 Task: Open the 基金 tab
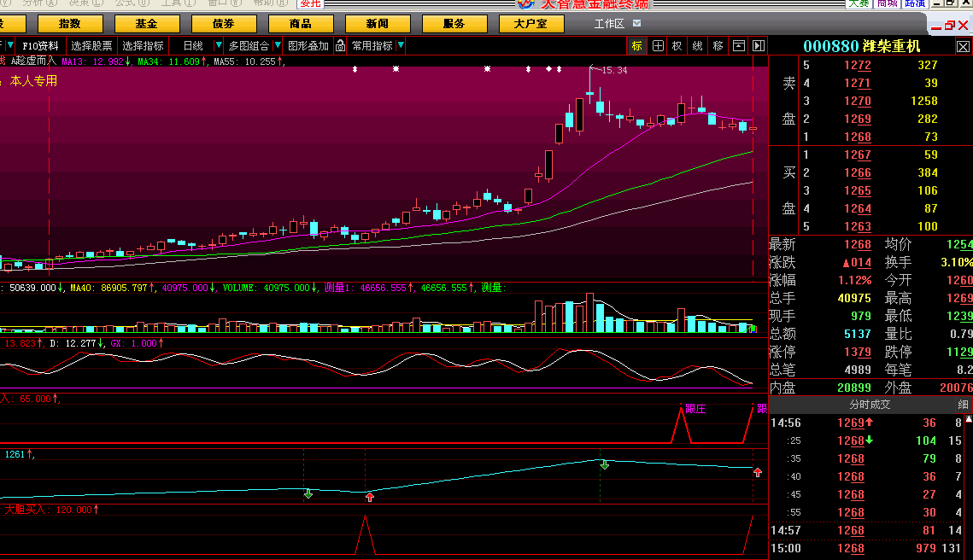147,24
